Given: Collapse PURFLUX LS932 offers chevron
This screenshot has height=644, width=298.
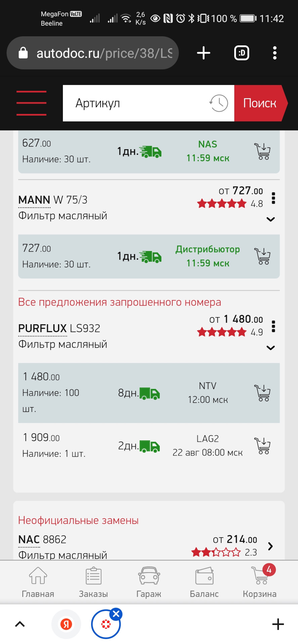Looking at the screenshot, I should coord(270,348).
